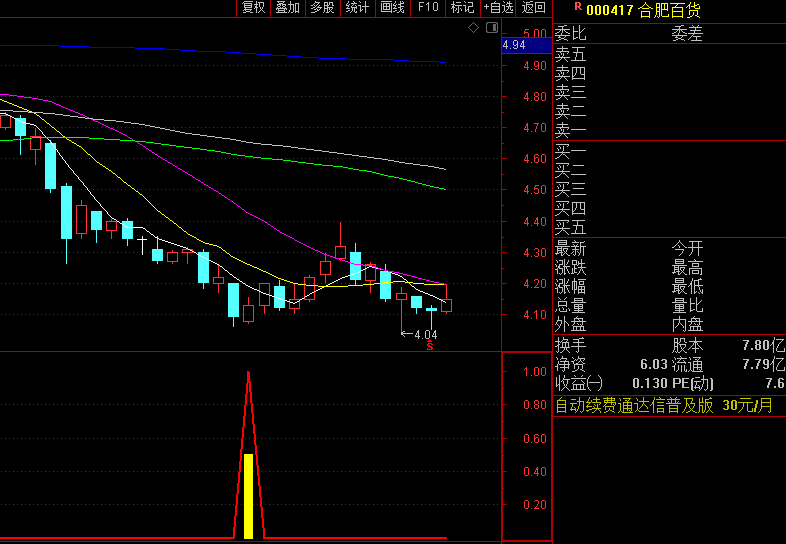The image size is (786, 544).
Task: Click the 复权 toolbar button
Action: click(253, 8)
